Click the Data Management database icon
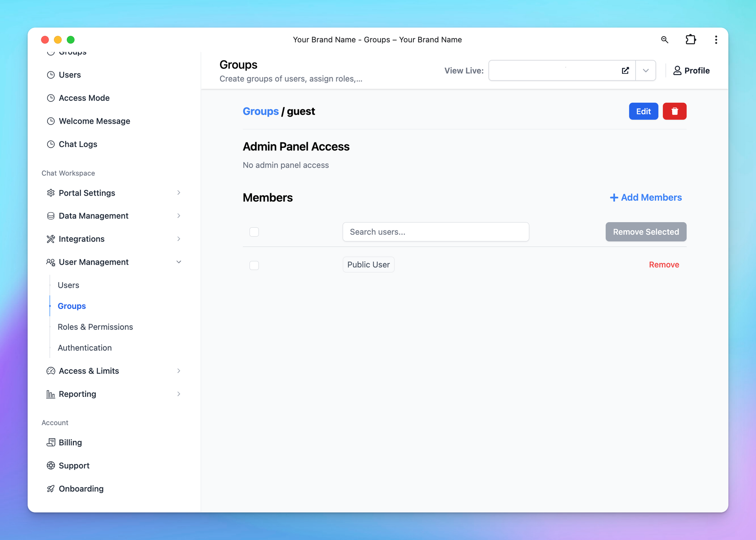Viewport: 756px width, 540px height. (x=51, y=216)
